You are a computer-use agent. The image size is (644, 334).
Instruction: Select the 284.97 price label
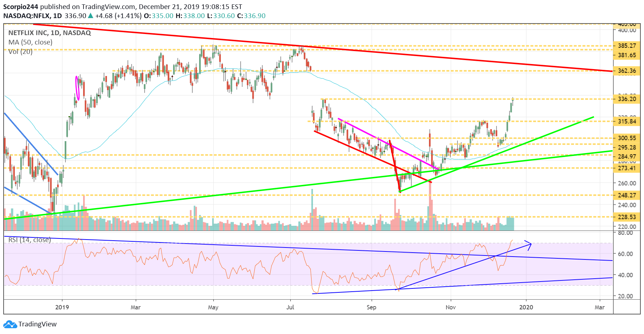coord(627,156)
